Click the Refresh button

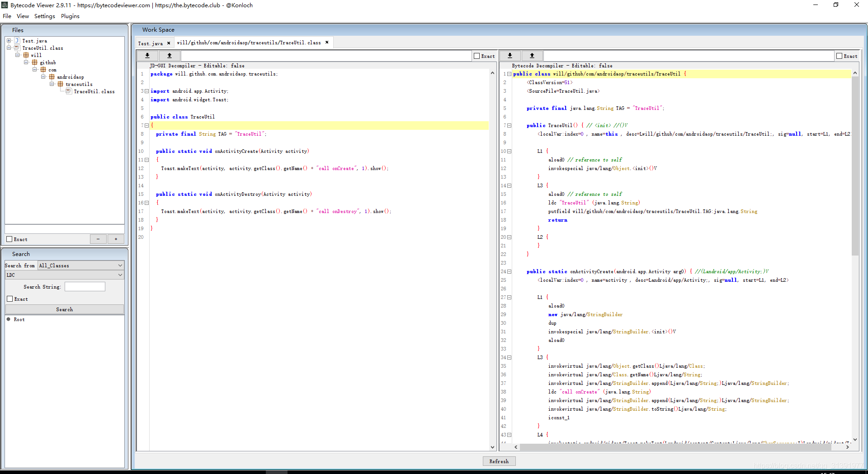coord(499,461)
